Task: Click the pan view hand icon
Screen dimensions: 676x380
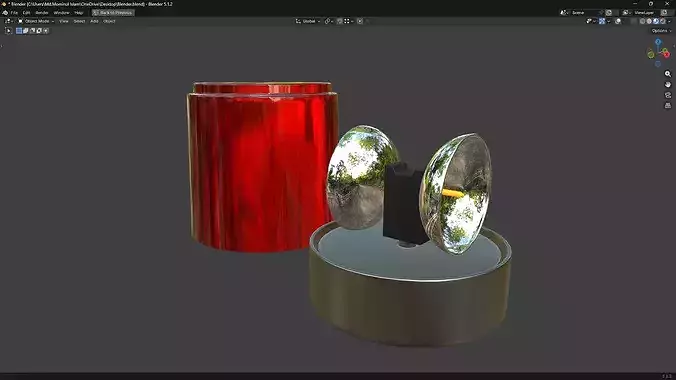Action: (668, 85)
